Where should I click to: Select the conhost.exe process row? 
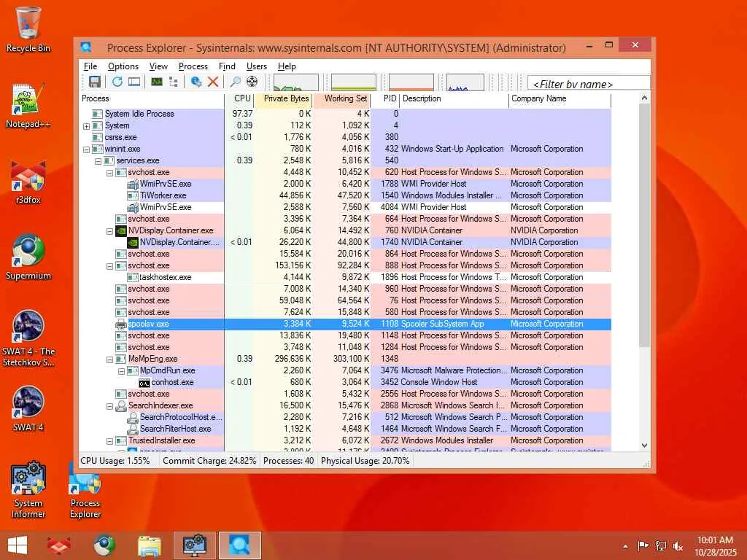(345, 382)
